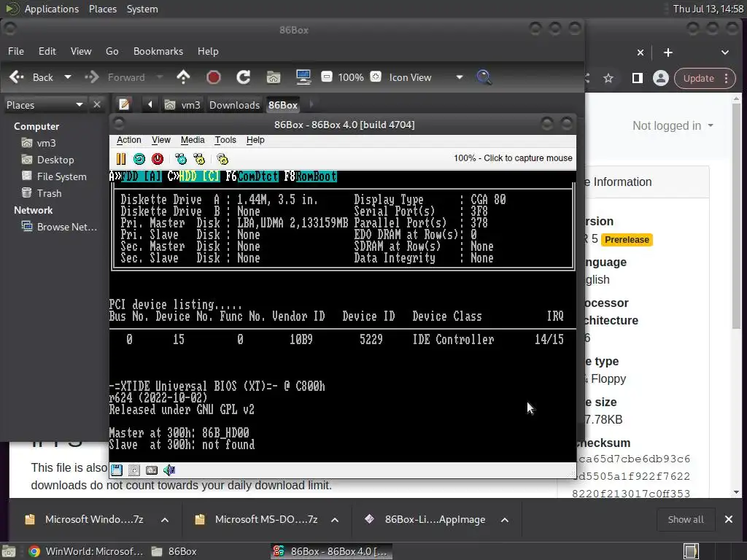Expand options for 86Box-Li....AppImage download
The image size is (747, 560).
505,519
